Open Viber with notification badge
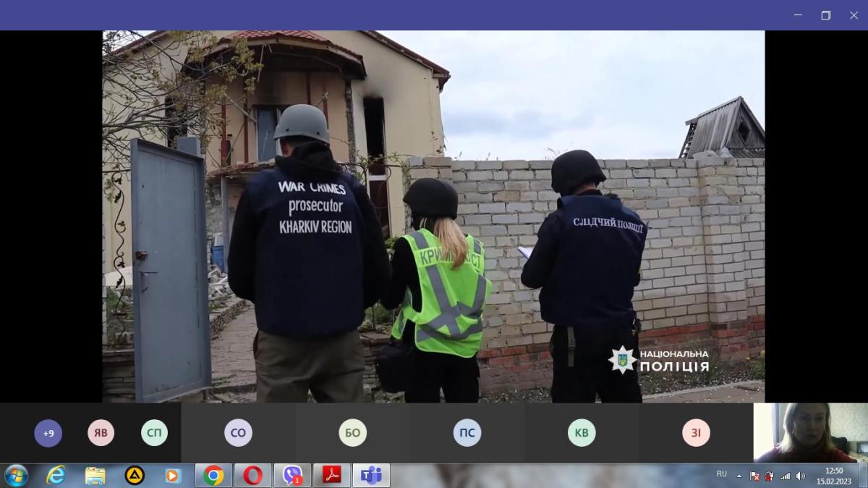Screen dimensions: 868x488 292,475
